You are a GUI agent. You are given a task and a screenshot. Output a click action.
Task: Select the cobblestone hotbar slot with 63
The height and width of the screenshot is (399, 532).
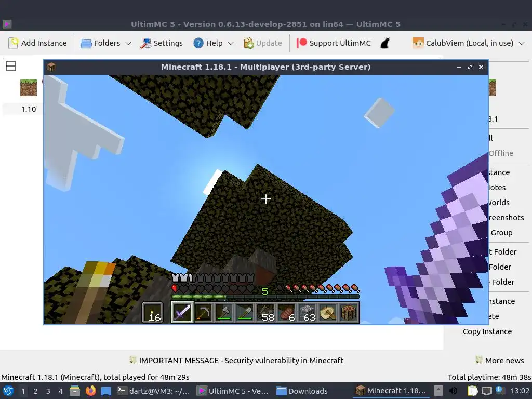(x=308, y=312)
